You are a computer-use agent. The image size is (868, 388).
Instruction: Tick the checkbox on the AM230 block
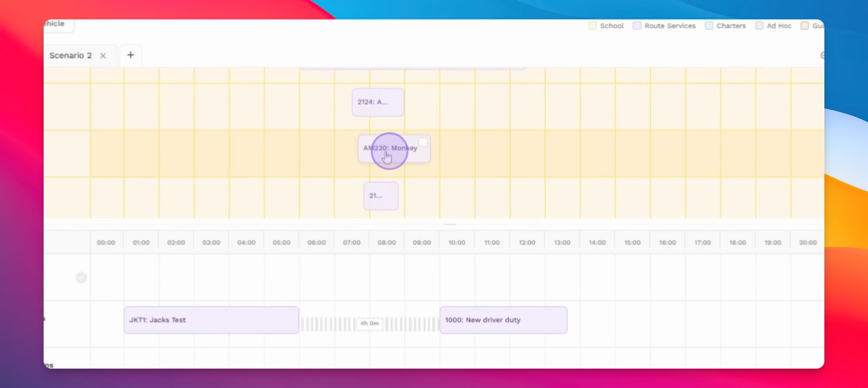(x=423, y=142)
